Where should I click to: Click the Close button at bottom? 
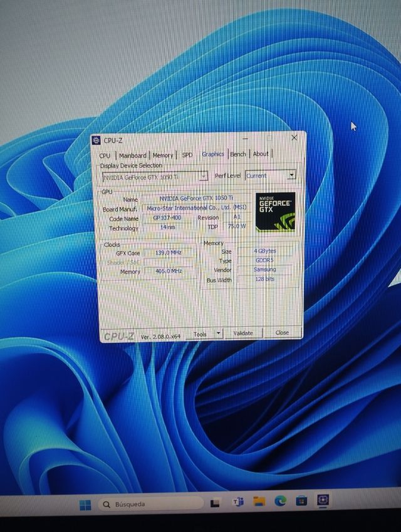[282, 333]
